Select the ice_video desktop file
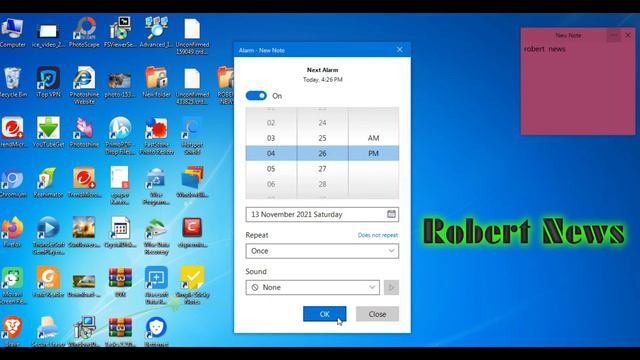The height and width of the screenshot is (360, 640). [x=48, y=35]
